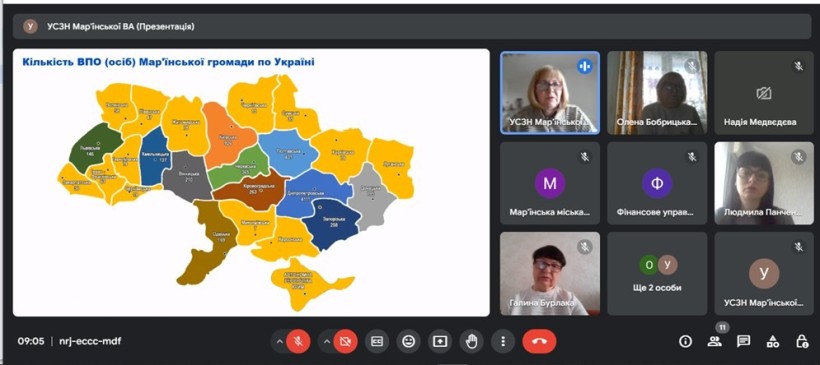The image size is (820, 365).
Task: Open Activities shapes icon
Action: click(x=772, y=341)
